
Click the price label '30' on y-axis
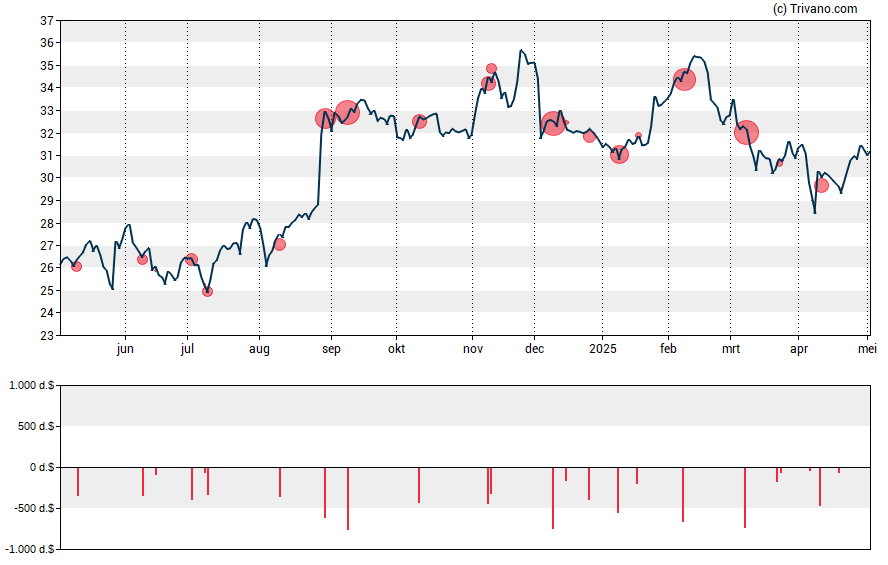pyautogui.click(x=47, y=178)
